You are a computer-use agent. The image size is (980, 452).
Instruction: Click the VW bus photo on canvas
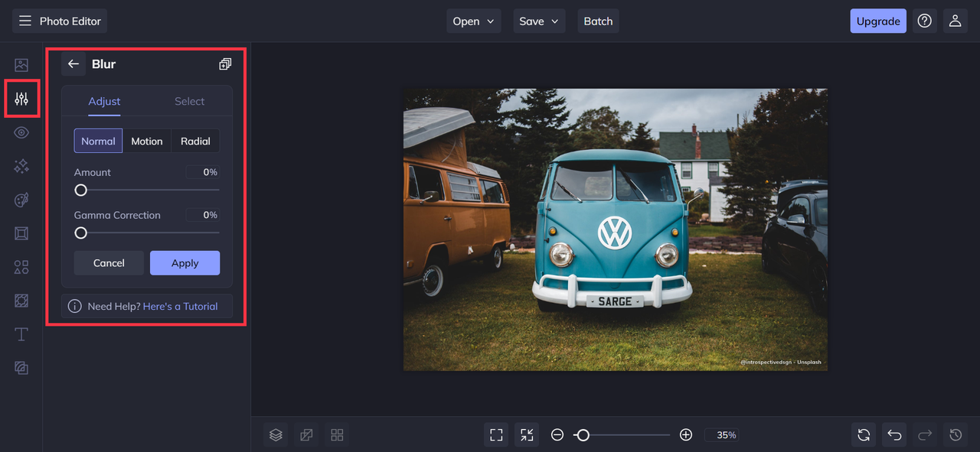(x=616, y=229)
